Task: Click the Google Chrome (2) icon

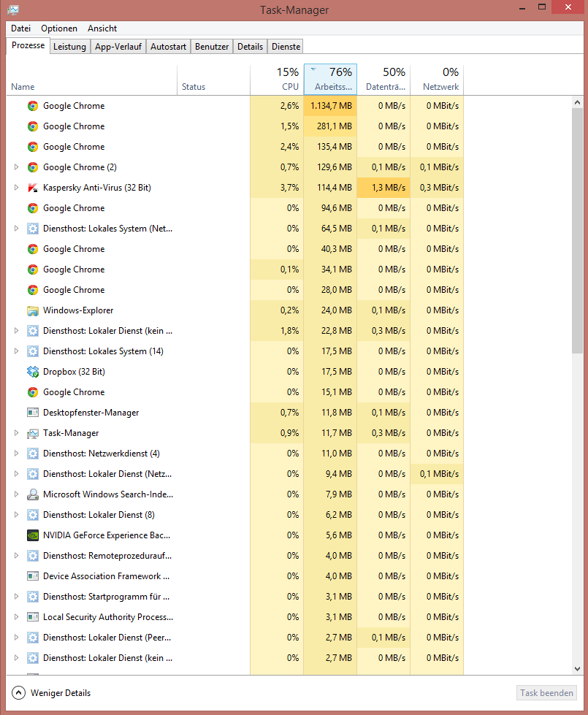Action: [x=32, y=167]
